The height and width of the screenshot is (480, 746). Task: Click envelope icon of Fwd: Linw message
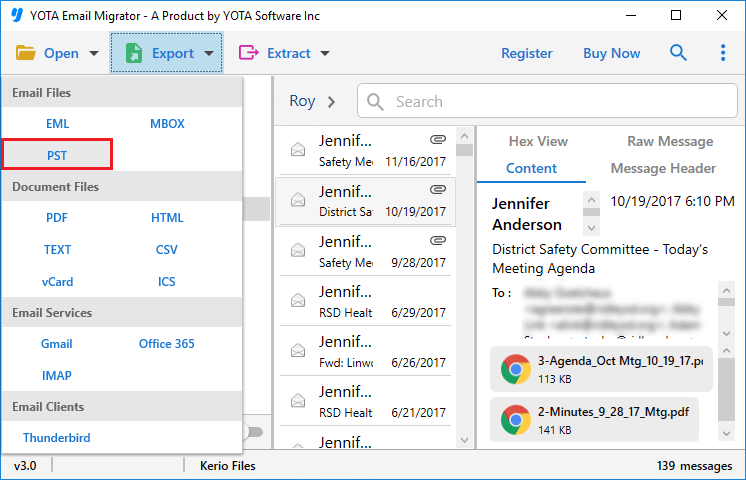(298, 351)
